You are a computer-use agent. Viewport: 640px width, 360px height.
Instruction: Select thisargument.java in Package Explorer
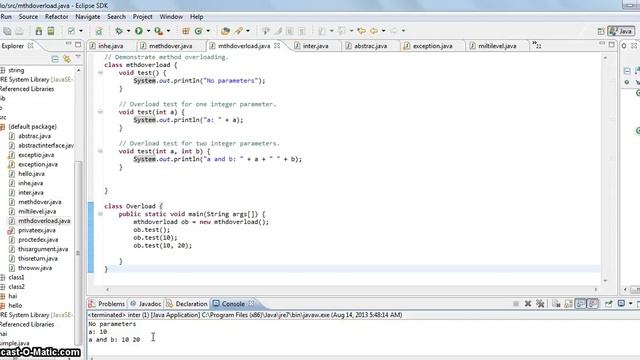(x=43, y=249)
